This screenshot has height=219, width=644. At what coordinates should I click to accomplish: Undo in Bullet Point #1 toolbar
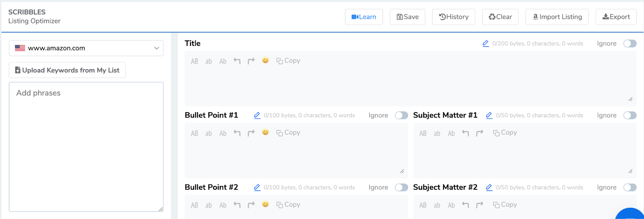tap(237, 133)
